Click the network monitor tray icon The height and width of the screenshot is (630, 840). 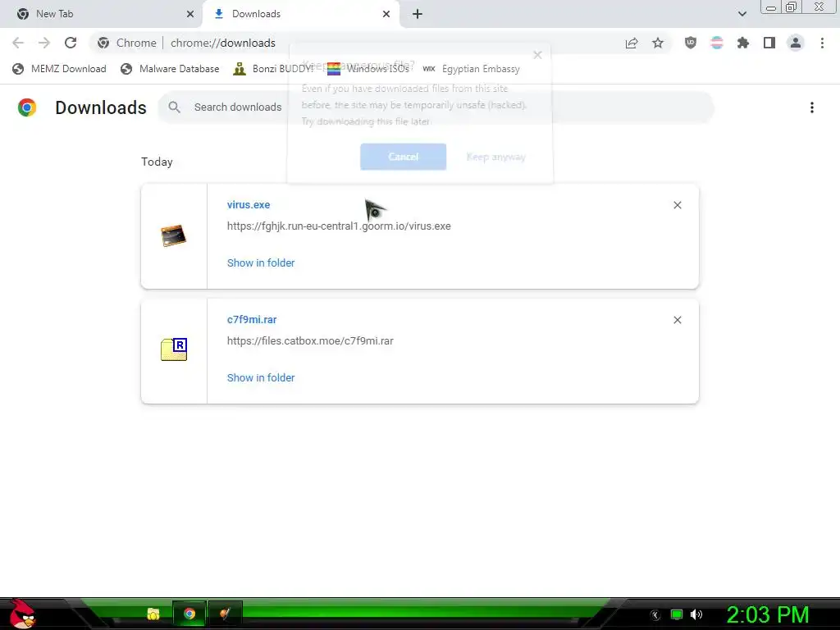point(677,614)
